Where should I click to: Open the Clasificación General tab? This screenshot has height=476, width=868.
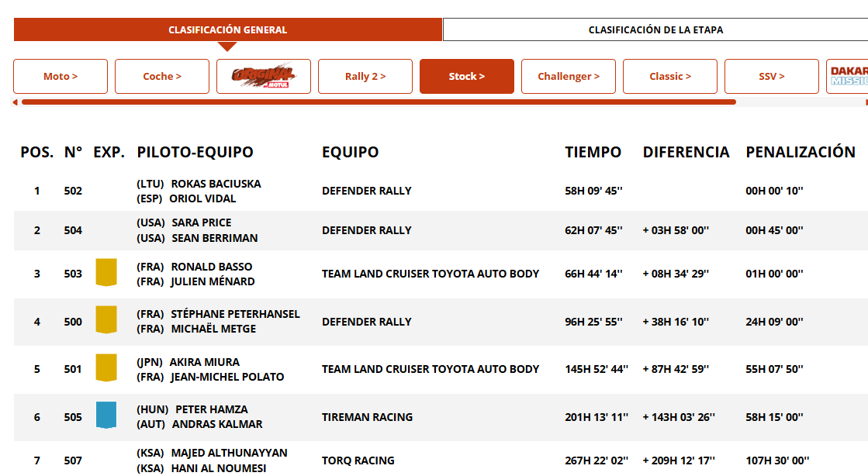click(x=227, y=29)
